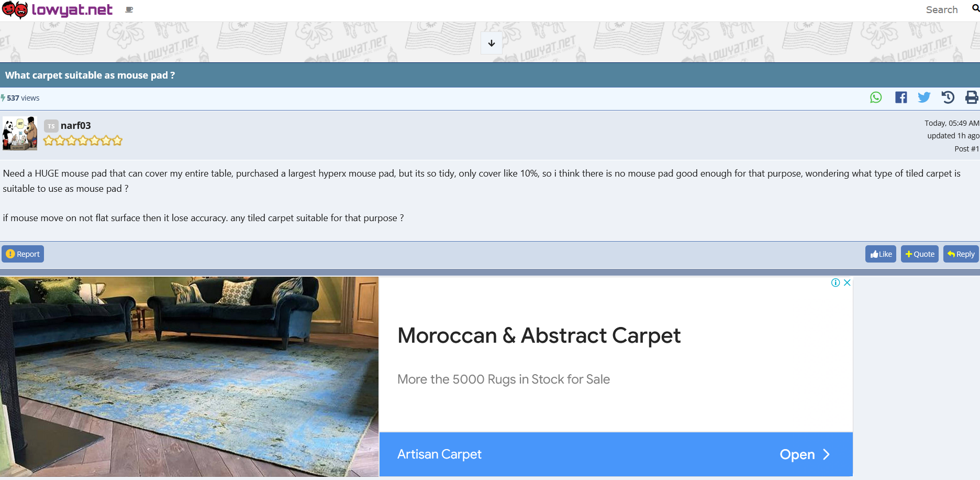Click the lowyat.net logo
The image size is (980, 480).
58,9
